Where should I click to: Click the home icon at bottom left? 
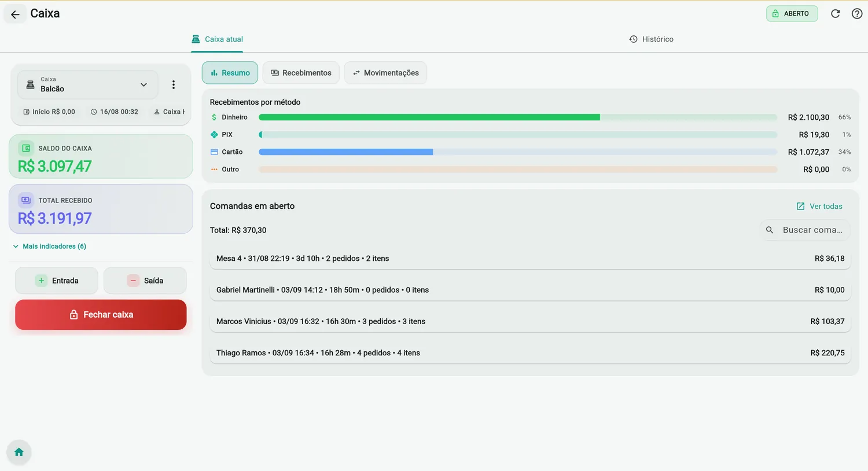[x=19, y=452]
